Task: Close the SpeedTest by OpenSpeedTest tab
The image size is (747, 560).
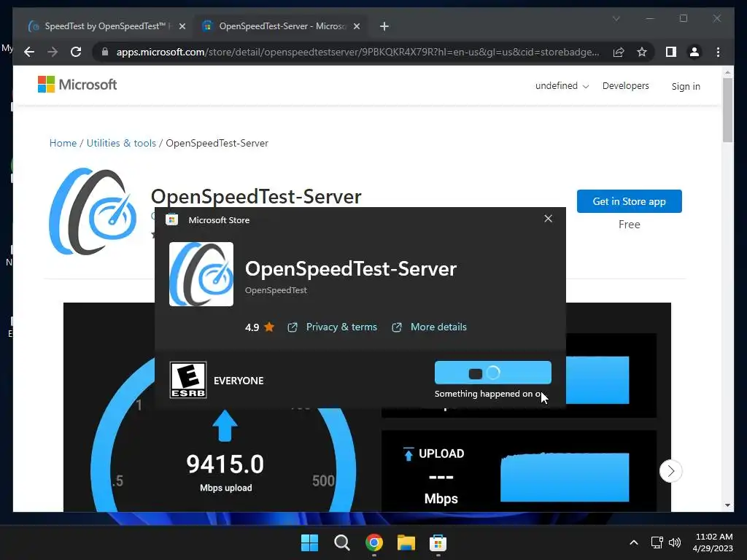Action: pos(182,26)
